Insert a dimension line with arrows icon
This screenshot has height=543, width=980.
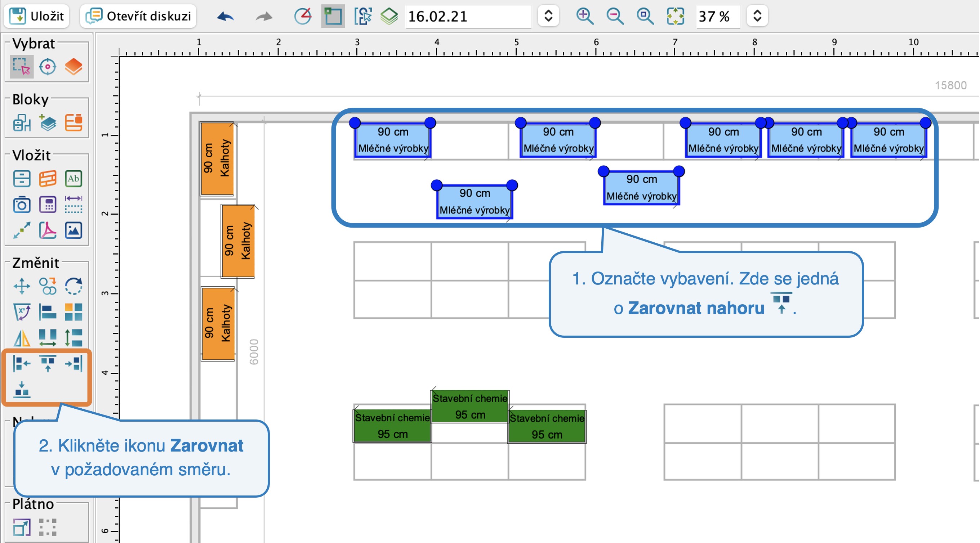coord(73,205)
